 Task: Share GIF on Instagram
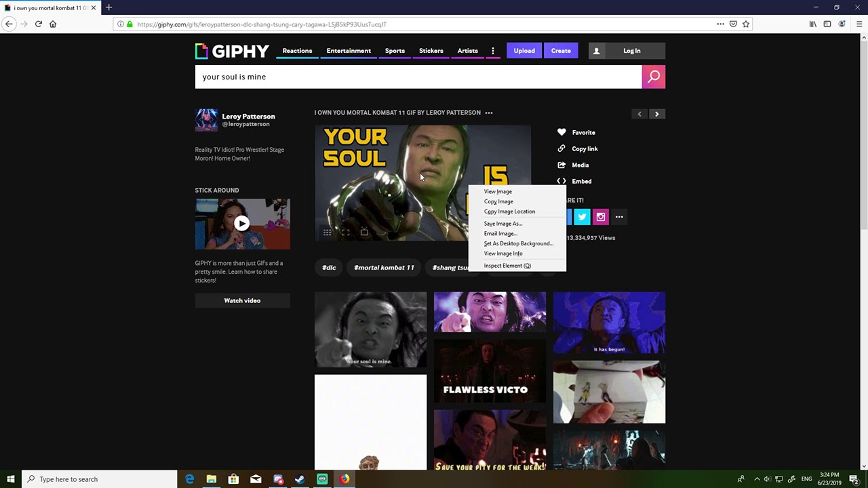coord(601,217)
